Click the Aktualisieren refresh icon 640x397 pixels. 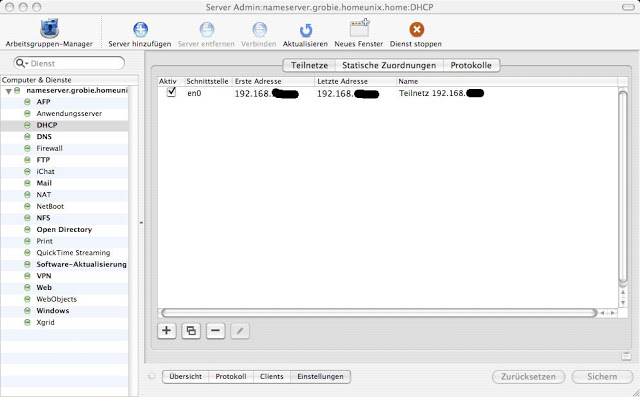coord(305,30)
